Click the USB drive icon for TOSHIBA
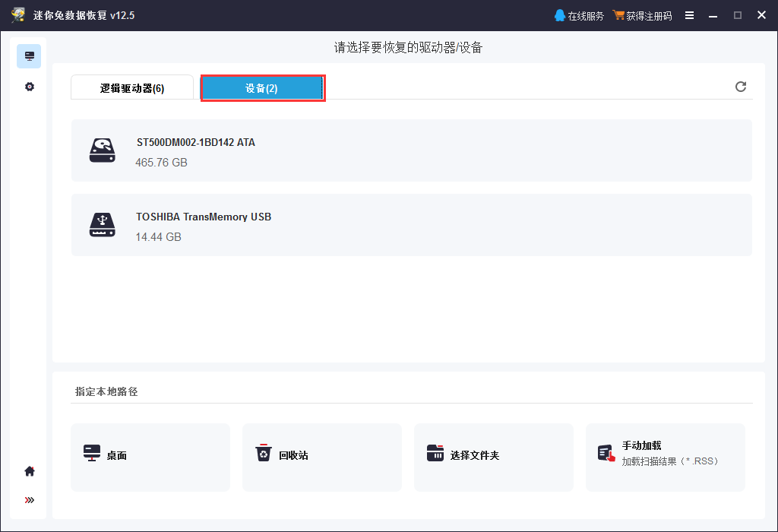 103,225
